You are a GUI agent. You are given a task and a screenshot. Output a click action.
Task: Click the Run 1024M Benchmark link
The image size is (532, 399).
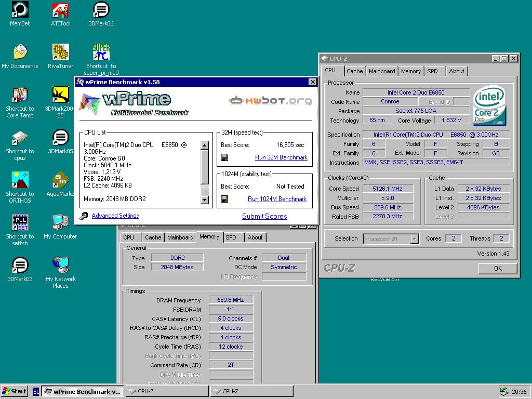[x=277, y=199]
